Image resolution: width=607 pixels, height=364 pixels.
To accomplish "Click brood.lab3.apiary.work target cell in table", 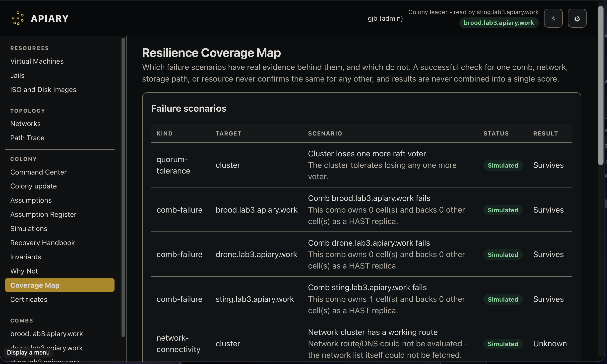I will pos(256,210).
